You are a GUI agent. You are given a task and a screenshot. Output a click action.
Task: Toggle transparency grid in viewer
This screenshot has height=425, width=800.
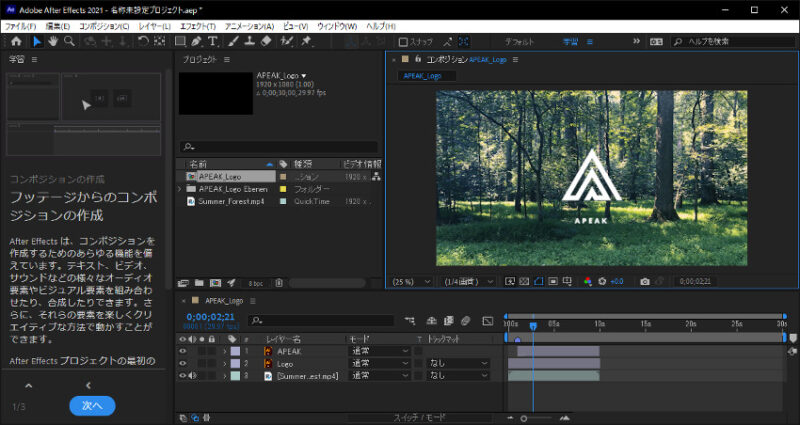tap(524, 282)
